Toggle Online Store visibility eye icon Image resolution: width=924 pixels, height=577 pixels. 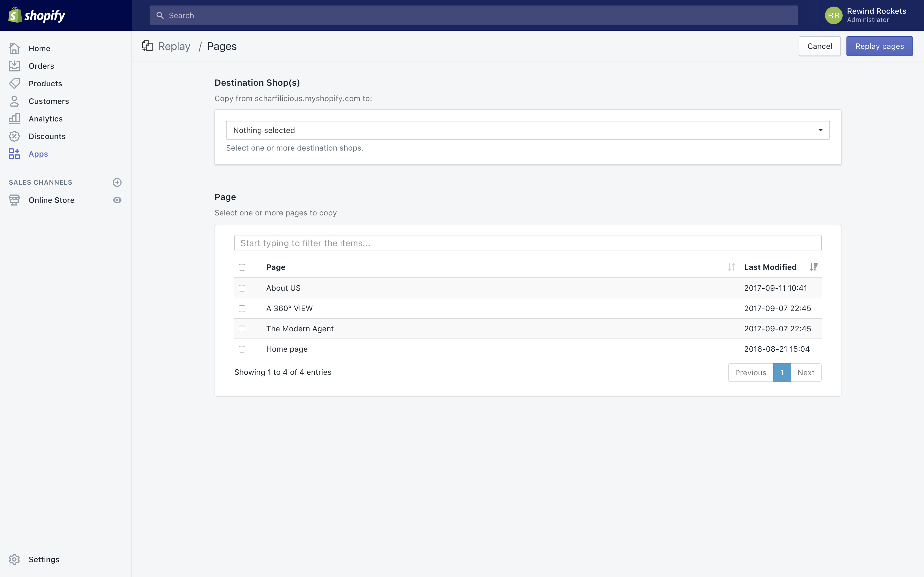click(117, 199)
